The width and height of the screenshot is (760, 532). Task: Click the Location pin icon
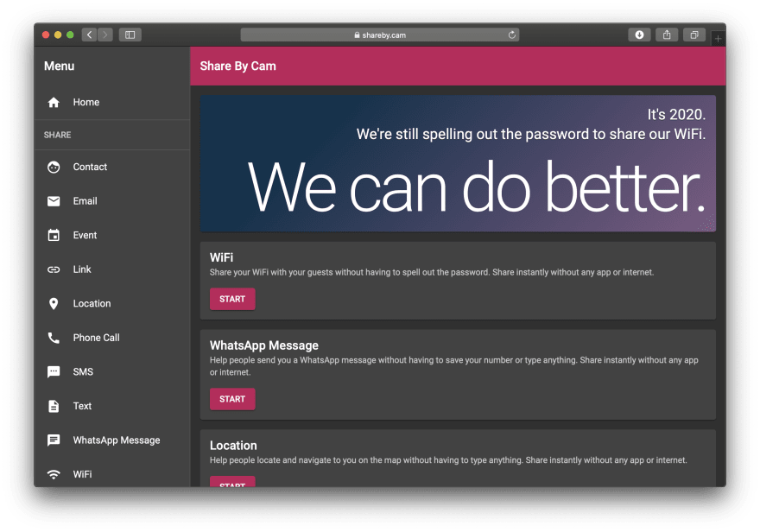[54, 304]
